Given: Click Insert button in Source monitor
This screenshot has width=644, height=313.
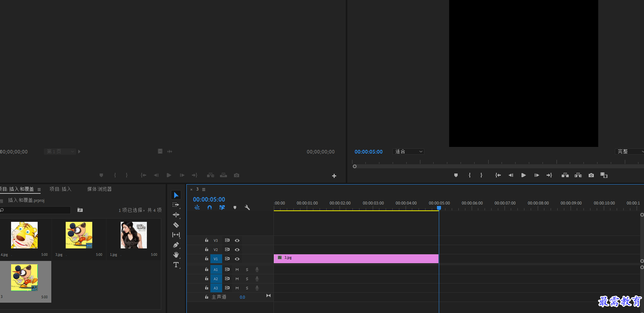Looking at the screenshot, I should point(210,175).
